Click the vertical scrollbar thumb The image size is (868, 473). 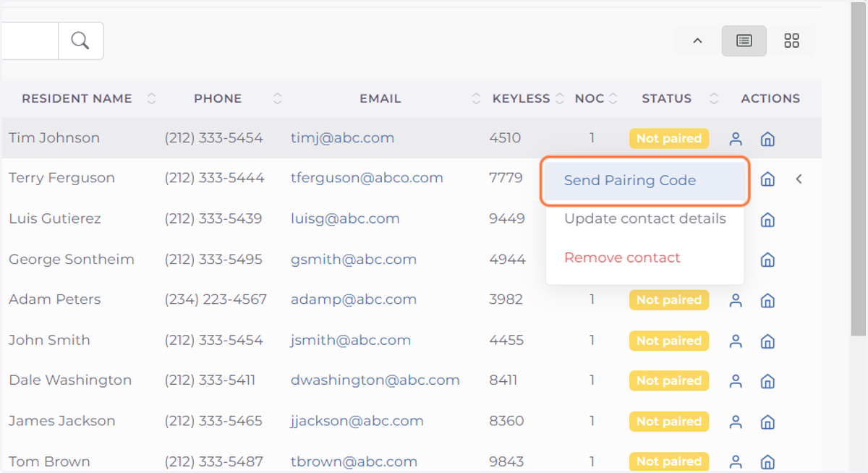858,170
